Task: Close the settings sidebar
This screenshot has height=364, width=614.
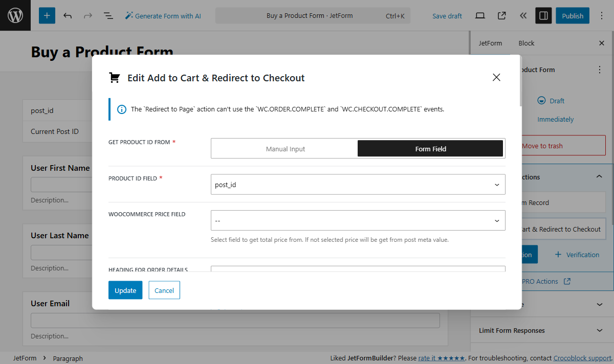Action: (602, 43)
